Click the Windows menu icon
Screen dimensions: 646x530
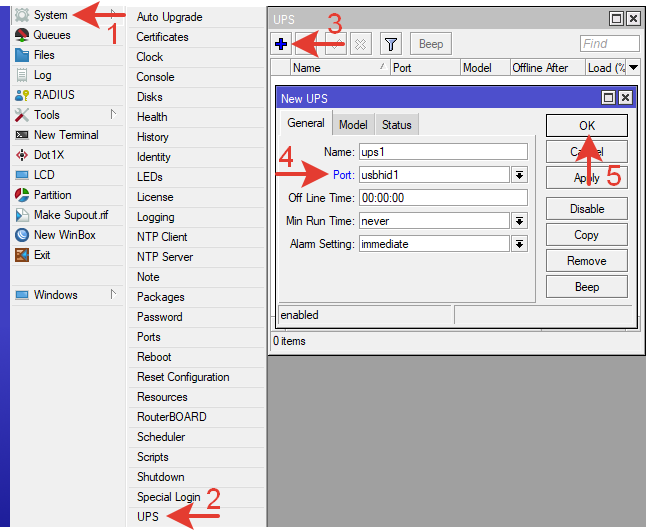click(22, 295)
